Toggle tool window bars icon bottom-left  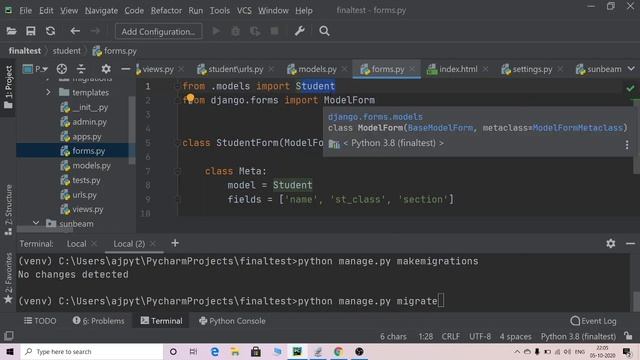click(9, 336)
